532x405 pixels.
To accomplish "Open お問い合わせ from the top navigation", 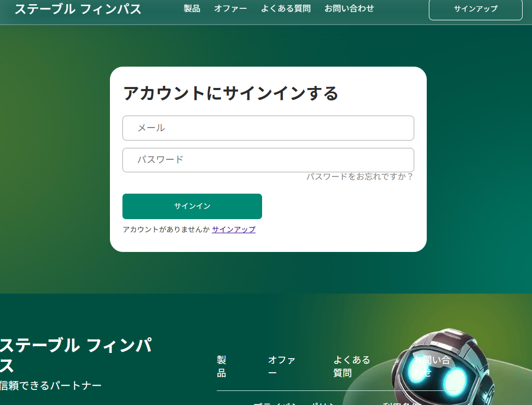I will (349, 8).
